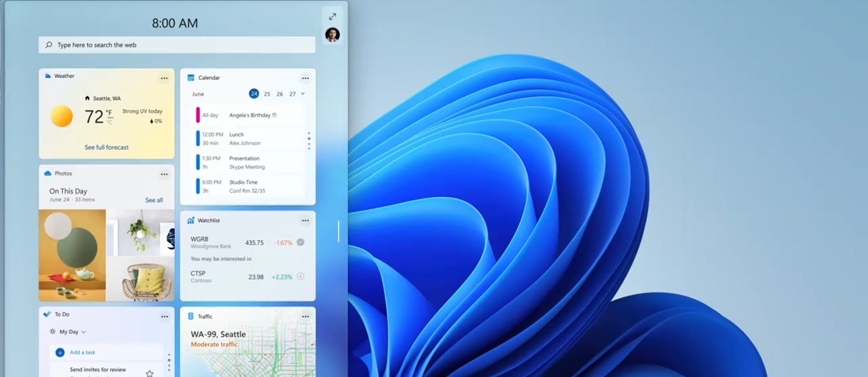Click the plus icon beside Add a task
Screen dimensions: 868x377
click(x=60, y=353)
